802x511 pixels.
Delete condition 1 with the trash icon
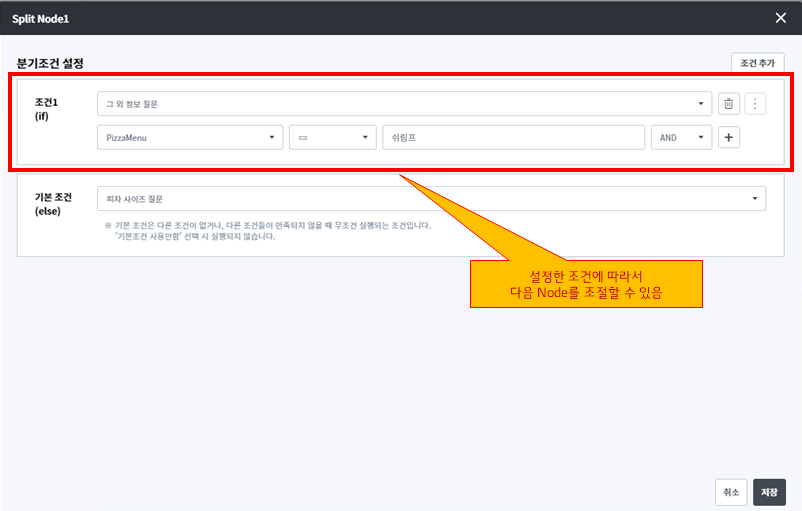pos(729,104)
